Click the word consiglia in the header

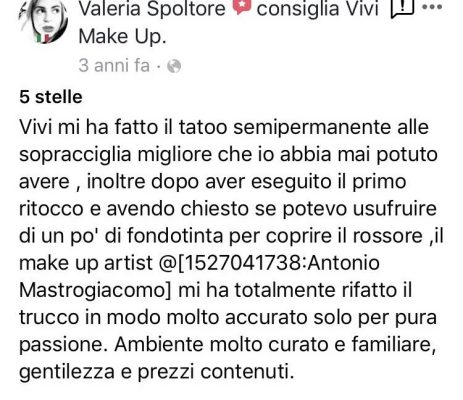tap(297, 9)
